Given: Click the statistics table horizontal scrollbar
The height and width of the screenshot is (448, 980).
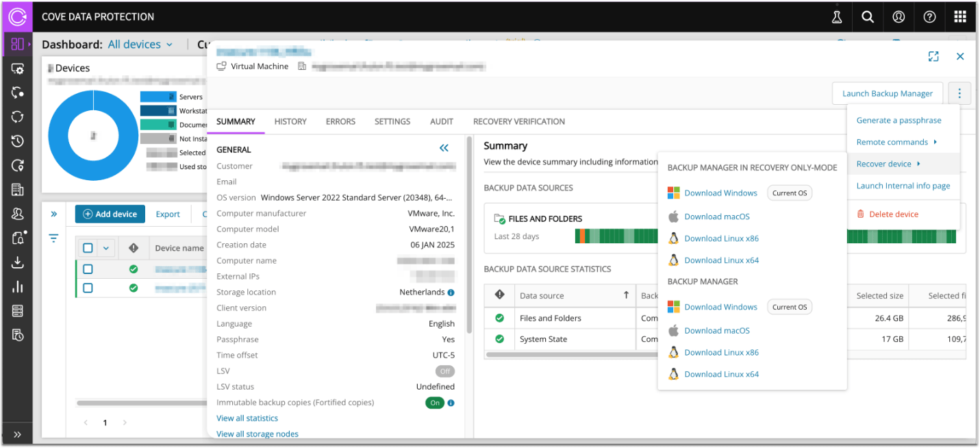Looking at the screenshot, I should (x=573, y=355).
